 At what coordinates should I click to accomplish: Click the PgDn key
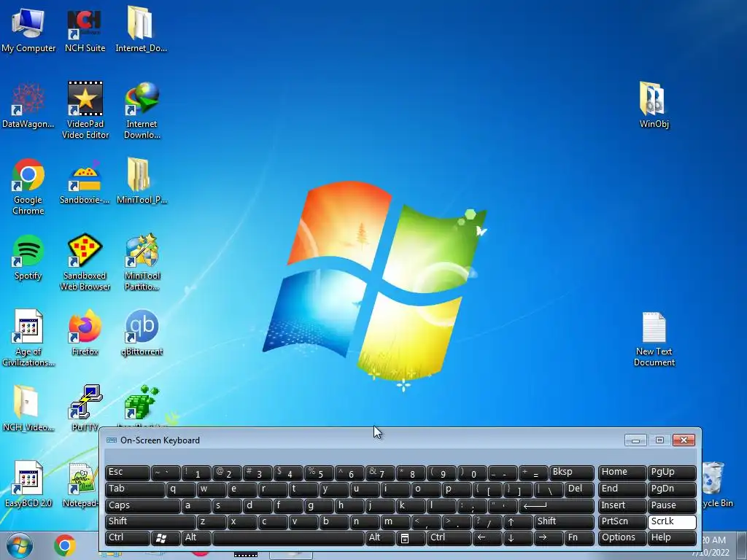pyautogui.click(x=672, y=489)
